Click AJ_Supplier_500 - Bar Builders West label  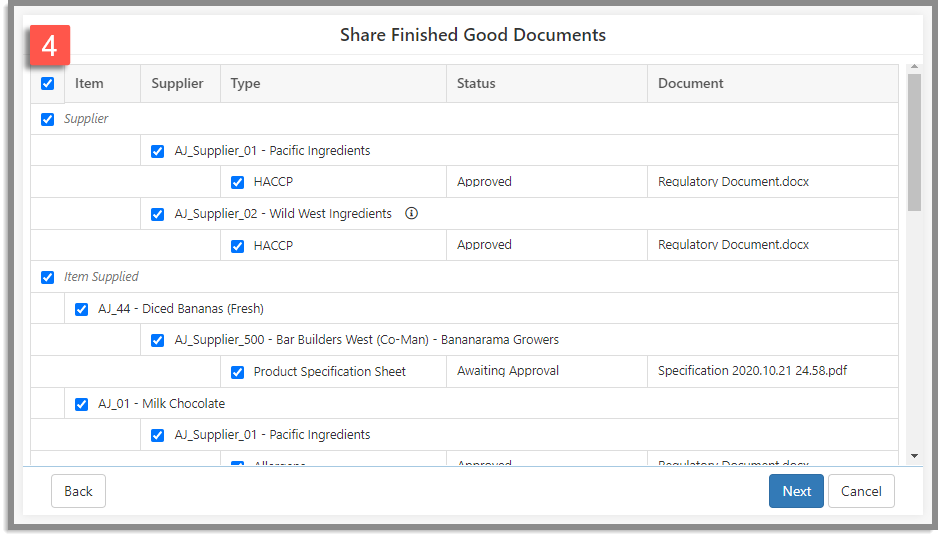tap(367, 339)
